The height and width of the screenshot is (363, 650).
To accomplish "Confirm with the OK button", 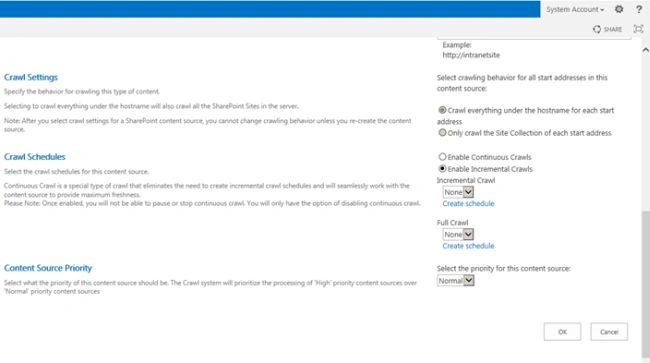I will [x=563, y=332].
